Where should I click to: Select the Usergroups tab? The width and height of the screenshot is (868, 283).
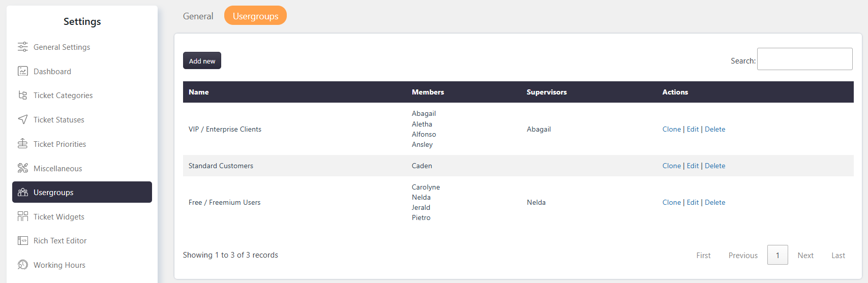[x=255, y=16]
